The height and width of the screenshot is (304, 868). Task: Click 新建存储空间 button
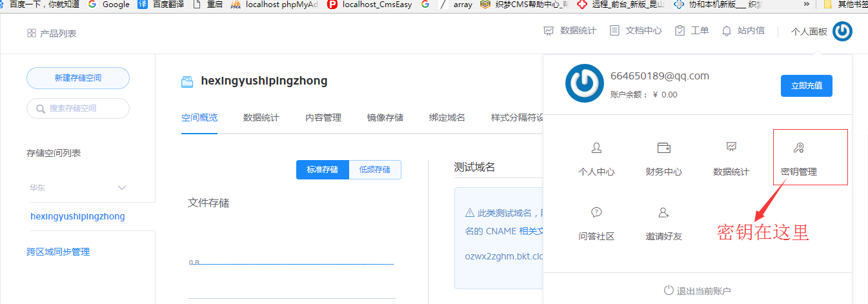[78, 78]
